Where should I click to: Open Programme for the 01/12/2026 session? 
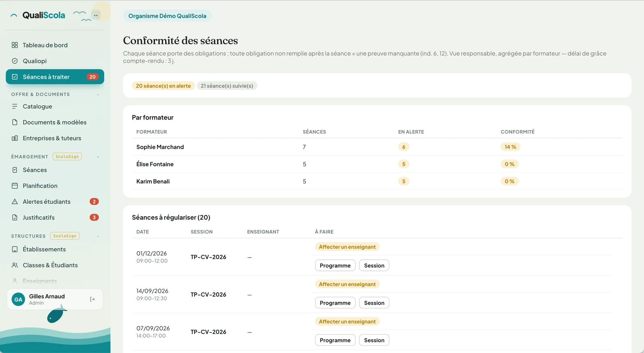pyautogui.click(x=335, y=266)
